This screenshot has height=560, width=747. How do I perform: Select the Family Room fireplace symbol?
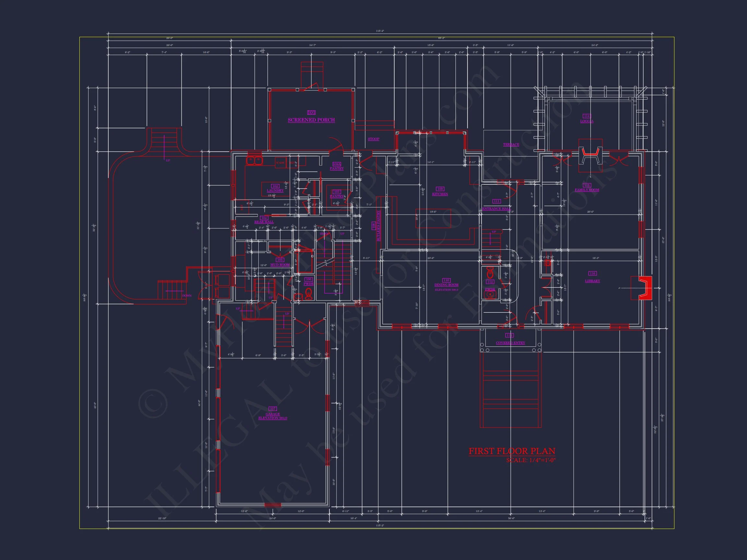pyautogui.click(x=590, y=156)
